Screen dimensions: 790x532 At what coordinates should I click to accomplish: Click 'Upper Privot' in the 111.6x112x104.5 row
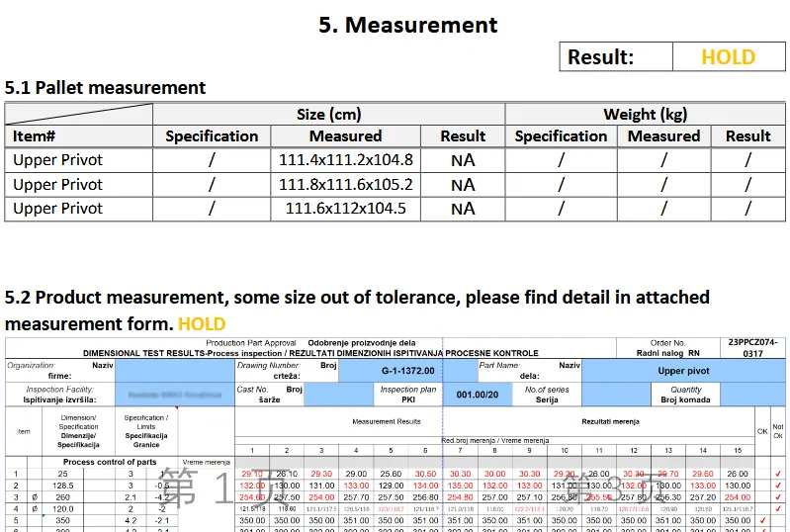click(57, 209)
